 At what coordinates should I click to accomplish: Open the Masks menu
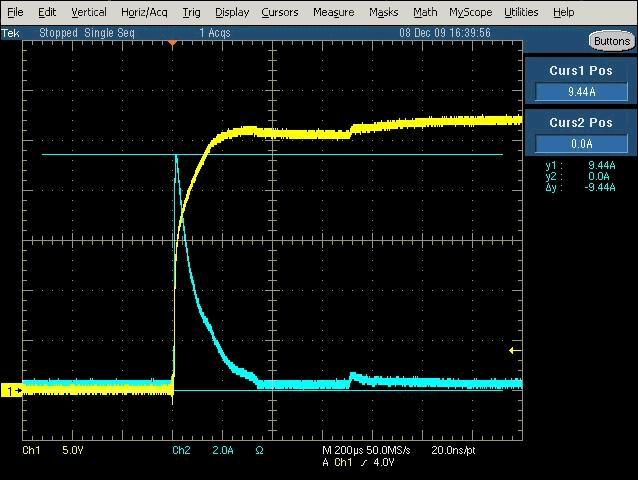click(383, 12)
